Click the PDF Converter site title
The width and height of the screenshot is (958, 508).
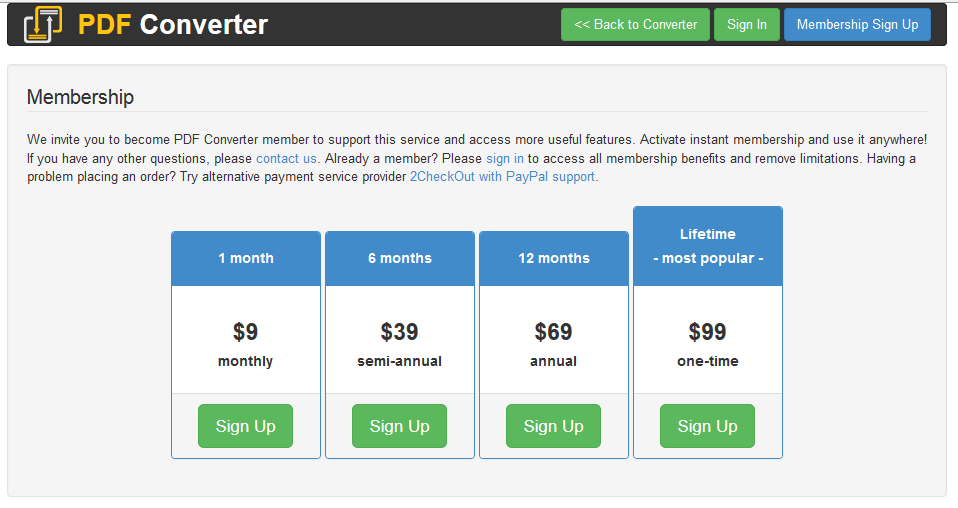[x=173, y=24]
